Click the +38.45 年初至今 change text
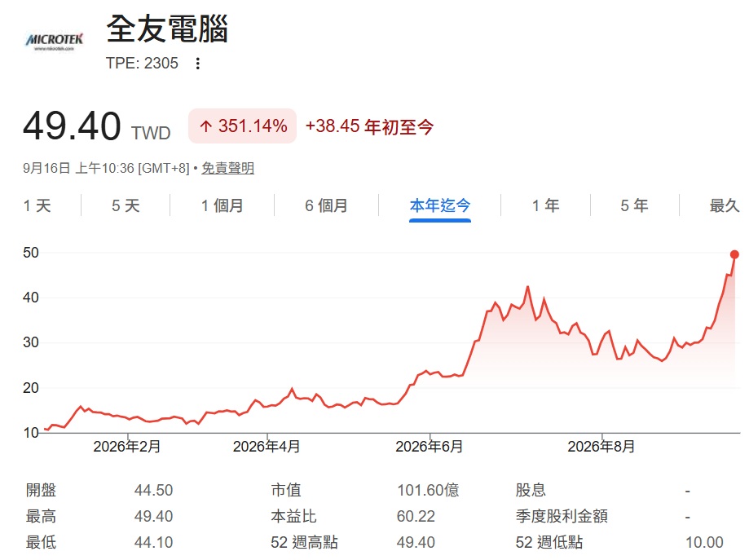 click(369, 126)
